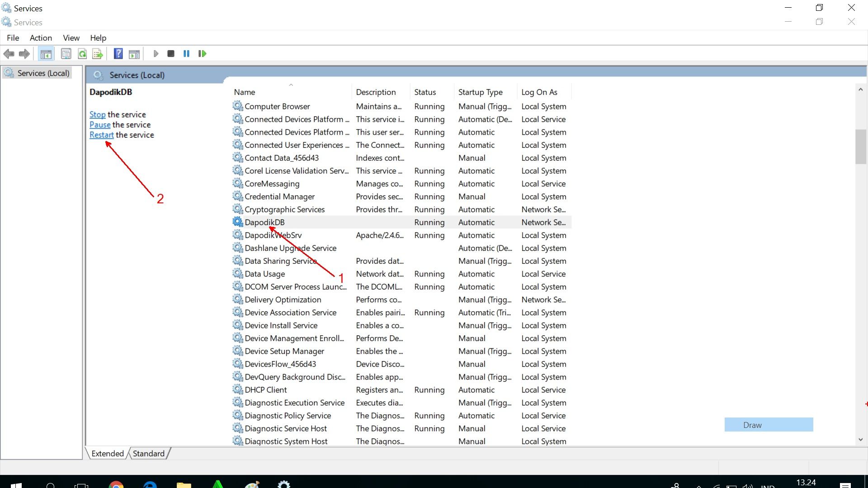Select the DapodikWebSrv service row

(401, 235)
